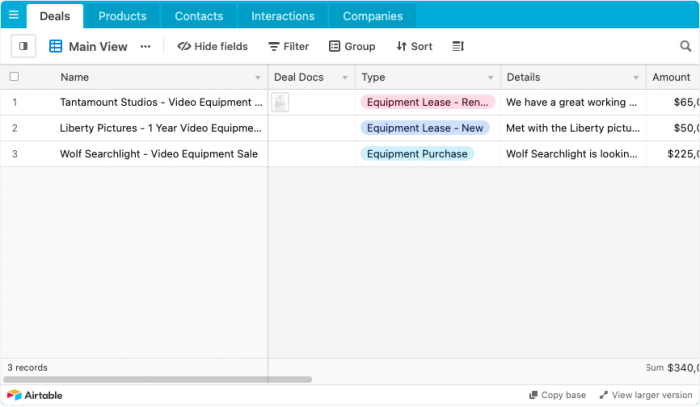Click View larger version link
Image resolution: width=700 pixels, height=407 pixels.
point(646,395)
